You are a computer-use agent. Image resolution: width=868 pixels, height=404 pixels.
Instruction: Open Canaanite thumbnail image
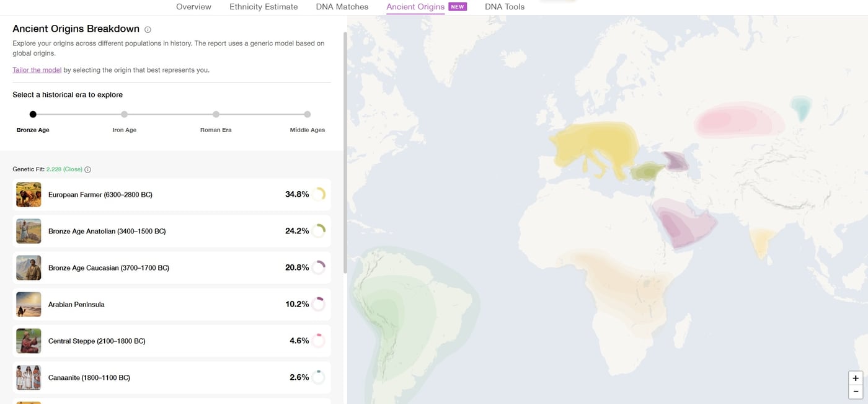(x=29, y=377)
